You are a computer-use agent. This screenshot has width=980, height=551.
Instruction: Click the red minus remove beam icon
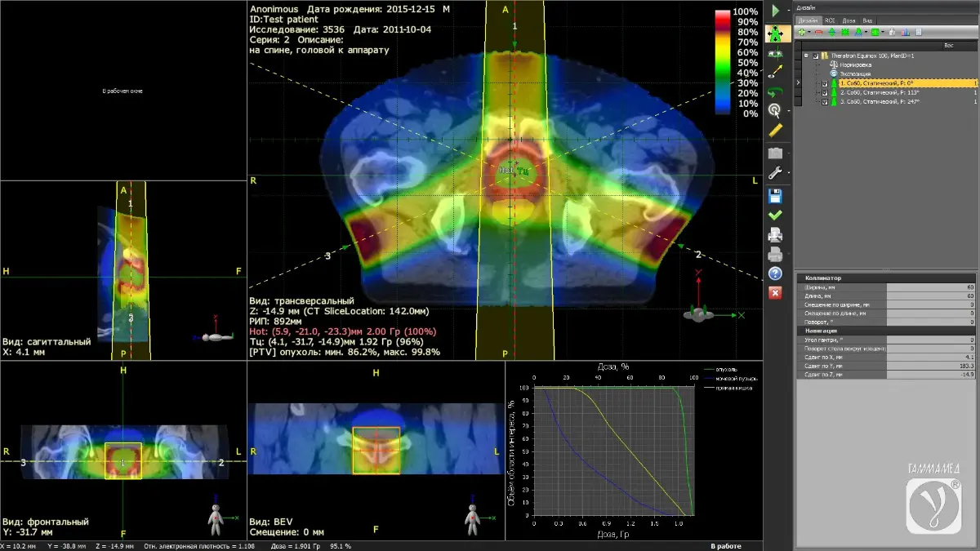(x=818, y=32)
